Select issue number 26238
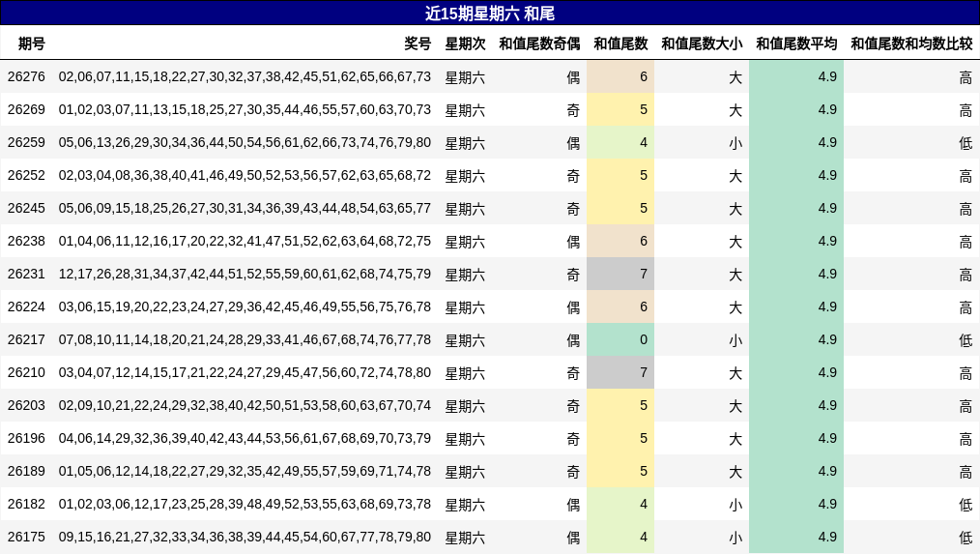 tap(26, 242)
